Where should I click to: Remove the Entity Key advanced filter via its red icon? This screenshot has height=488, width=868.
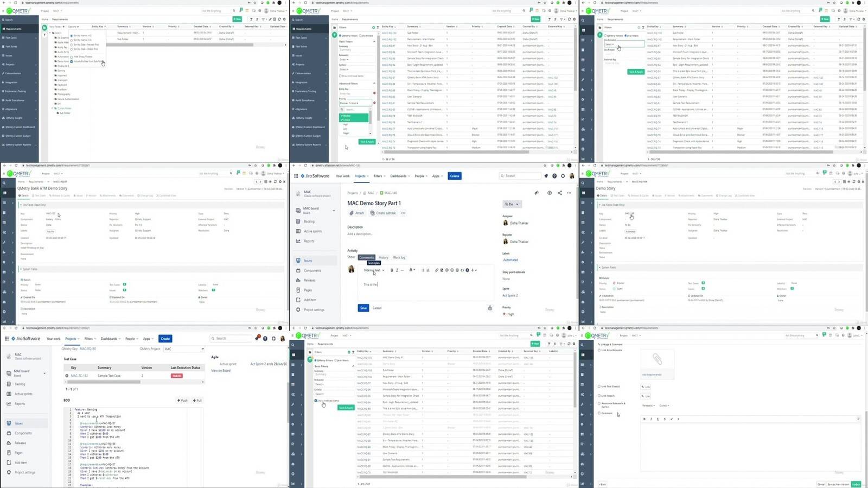(x=374, y=93)
